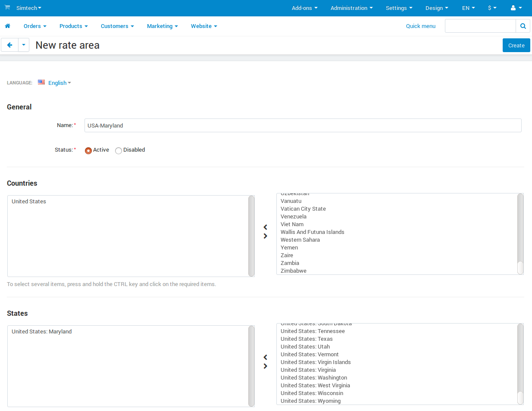This screenshot has width=532, height=411.
Task: Open the dollar currency dropdown
Action: 492,8
